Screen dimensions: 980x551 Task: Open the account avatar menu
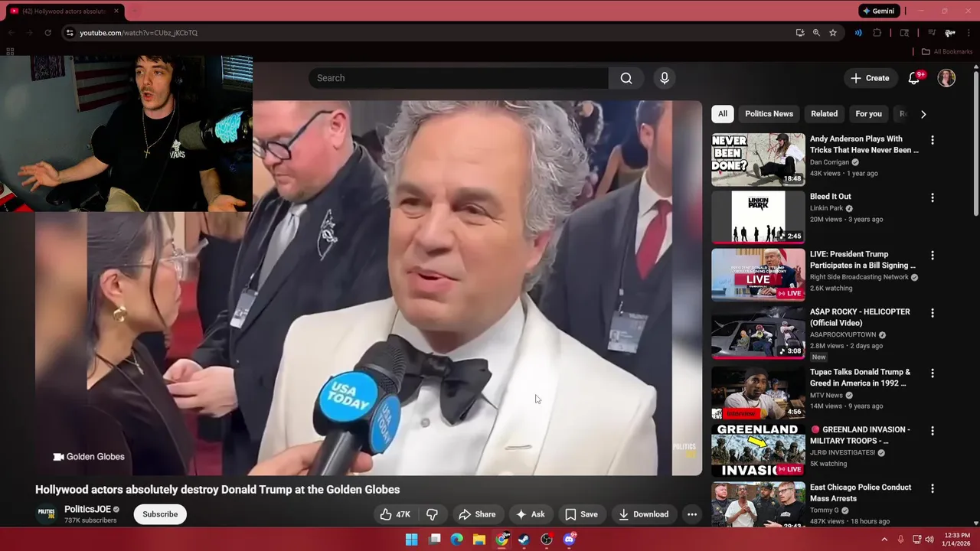click(947, 78)
